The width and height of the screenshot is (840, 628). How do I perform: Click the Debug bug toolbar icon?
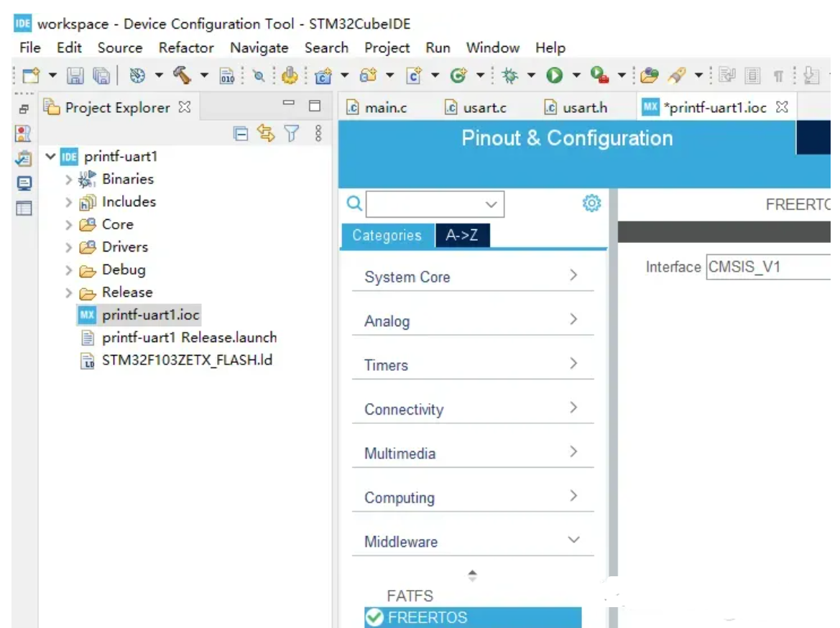(x=509, y=75)
